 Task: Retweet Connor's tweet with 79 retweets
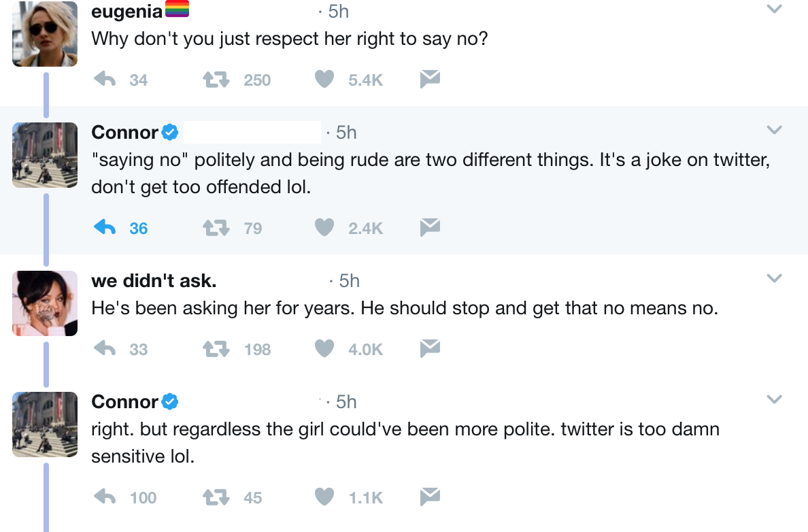pos(215,228)
